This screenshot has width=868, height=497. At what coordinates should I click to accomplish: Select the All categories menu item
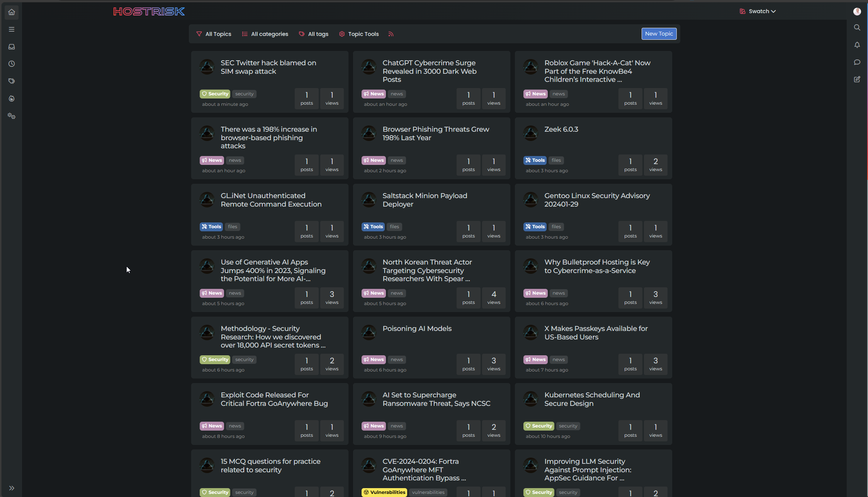pos(265,34)
